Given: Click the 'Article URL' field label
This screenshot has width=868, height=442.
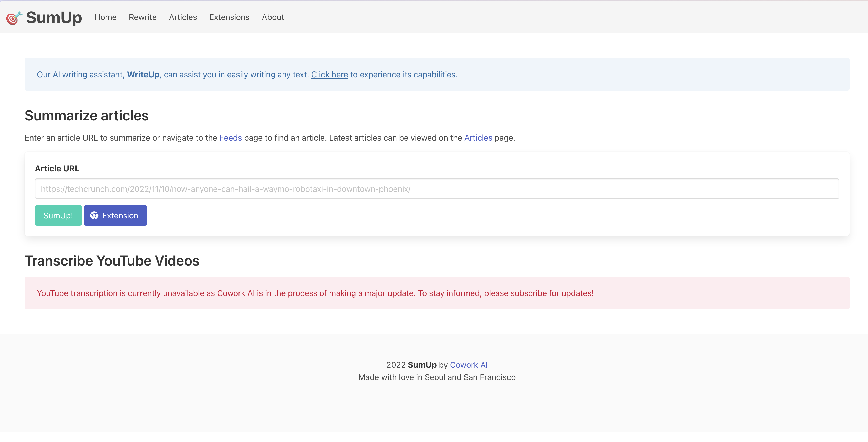Looking at the screenshot, I should coord(57,169).
